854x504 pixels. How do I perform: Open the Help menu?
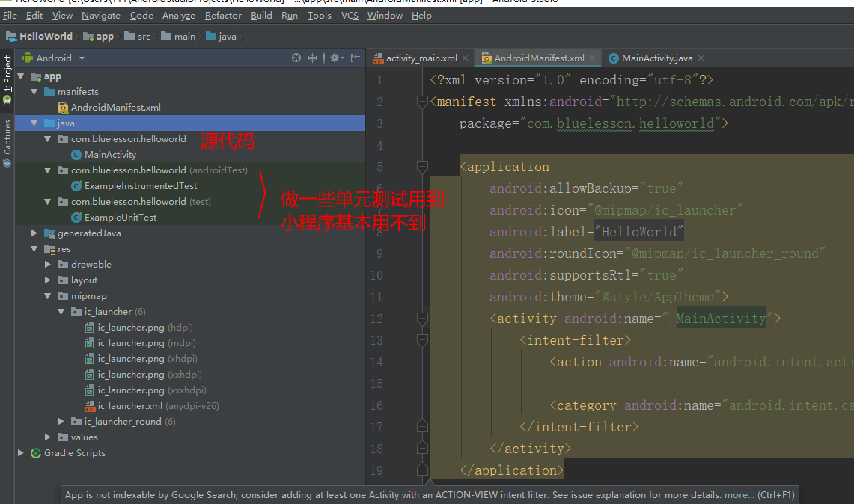[421, 16]
